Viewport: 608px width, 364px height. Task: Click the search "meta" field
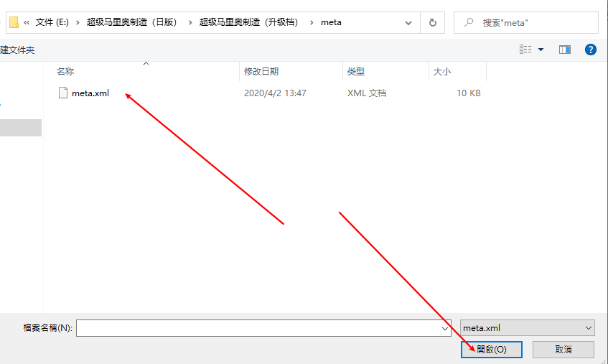point(526,23)
